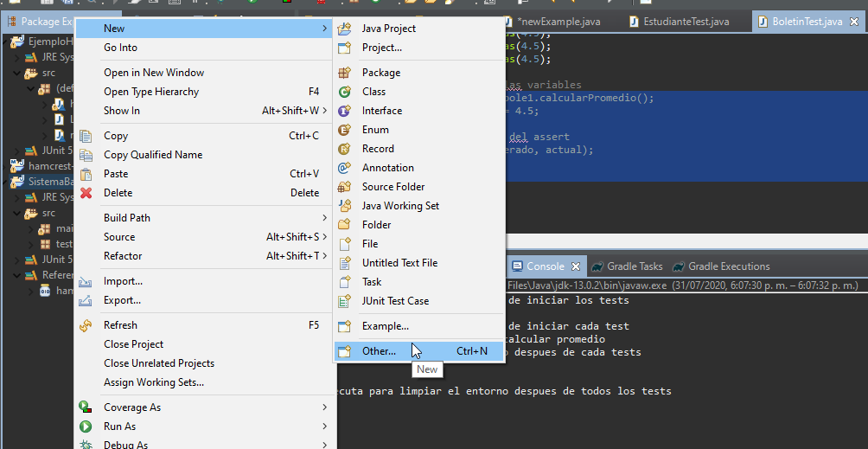Screen dimensions: 868x449
Task: Open the New submenu entry
Action: (204, 29)
